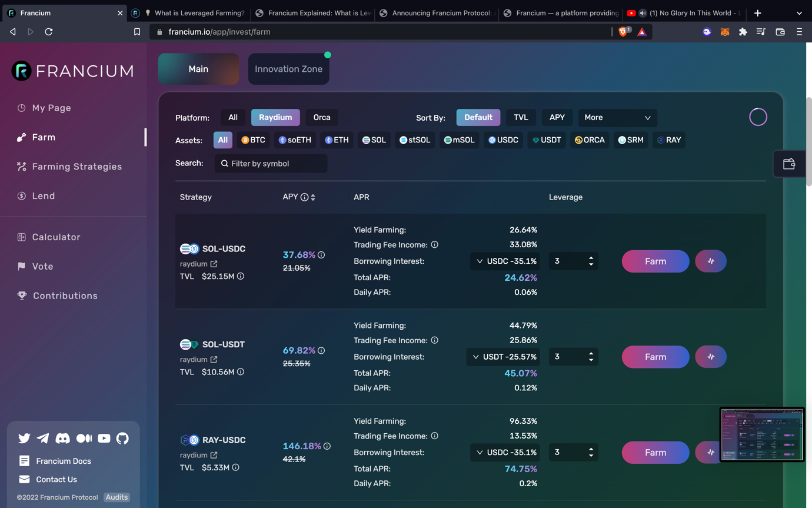Image resolution: width=812 pixels, height=508 pixels.
Task: Show TVL info for SOL-USDC $25.15M
Action: pyautogui.click(x=241, y=276)
